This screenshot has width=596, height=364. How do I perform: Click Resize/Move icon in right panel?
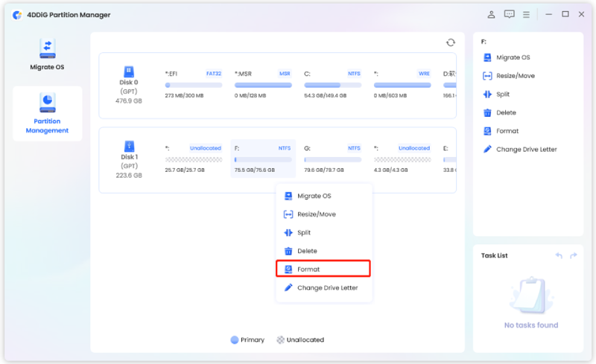[x=487, y=76]
